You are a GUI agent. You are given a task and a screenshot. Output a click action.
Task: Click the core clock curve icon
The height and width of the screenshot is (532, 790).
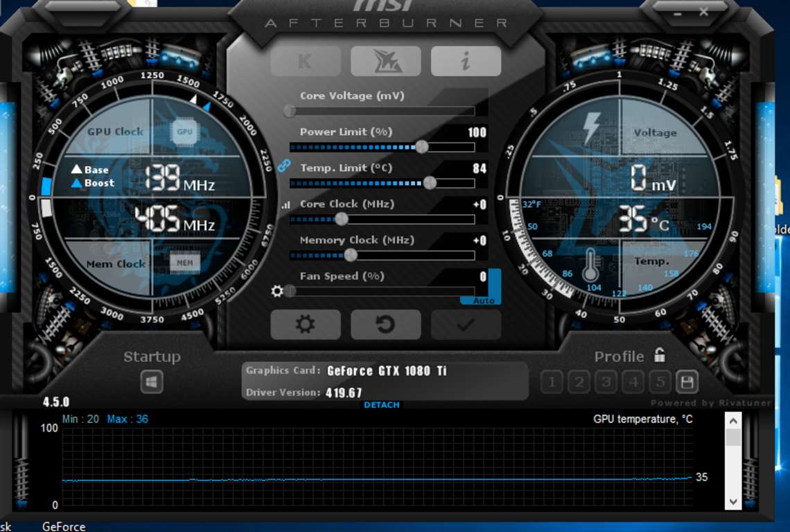coord(286,206)
